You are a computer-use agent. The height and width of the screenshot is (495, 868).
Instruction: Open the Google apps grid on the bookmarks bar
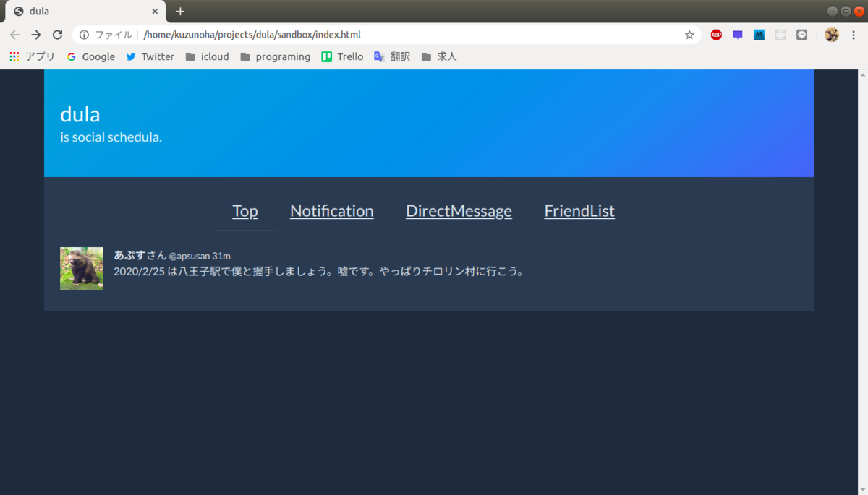click(x=14, y=56)
